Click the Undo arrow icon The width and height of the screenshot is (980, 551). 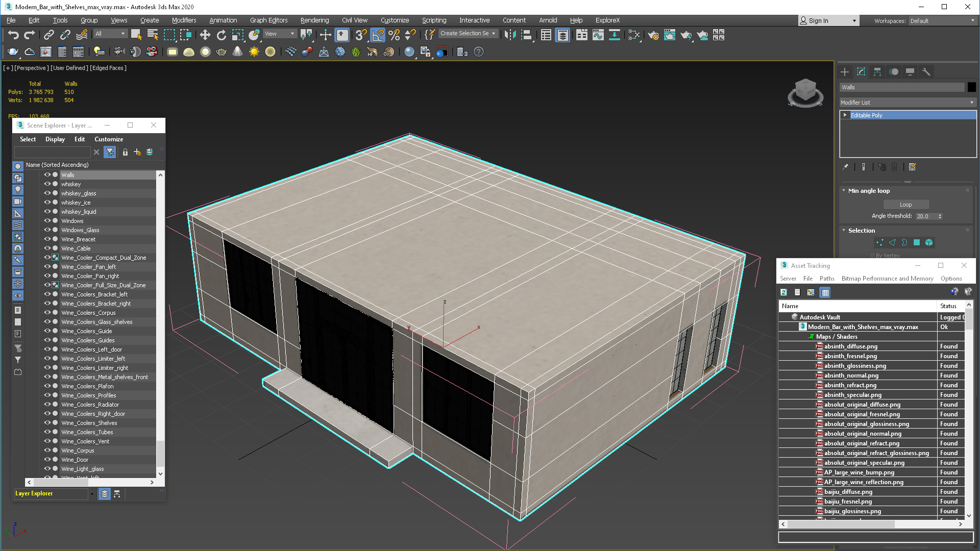(x=13, y=35)
